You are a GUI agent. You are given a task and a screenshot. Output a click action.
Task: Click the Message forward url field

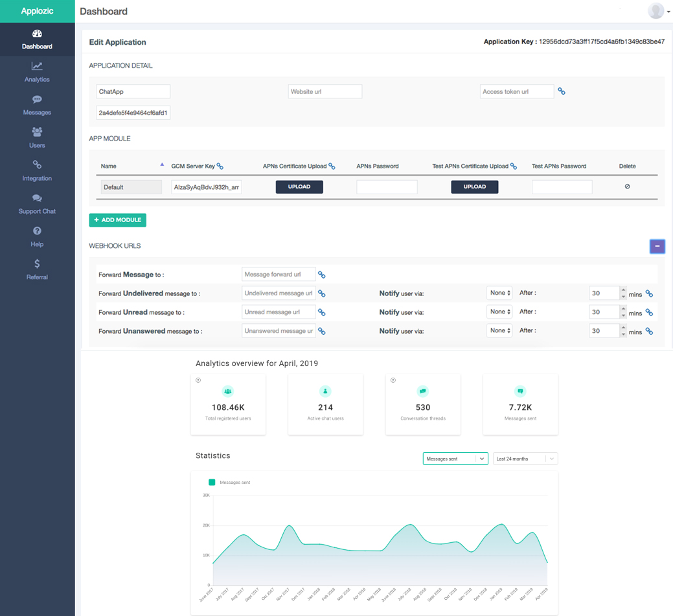(279, 274)
